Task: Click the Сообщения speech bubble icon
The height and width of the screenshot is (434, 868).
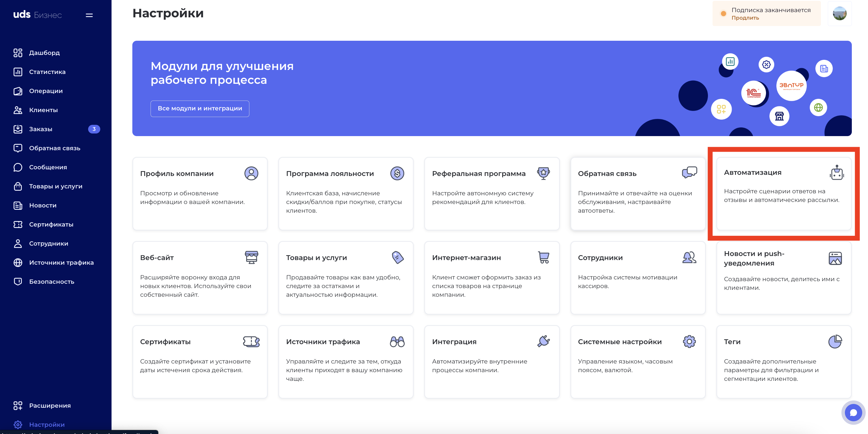Action: tap(18, 168)
